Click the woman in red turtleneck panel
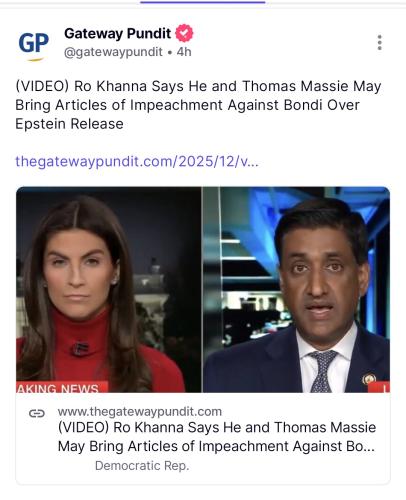This screenshot has height=500, width=406. tap(109, 289)
